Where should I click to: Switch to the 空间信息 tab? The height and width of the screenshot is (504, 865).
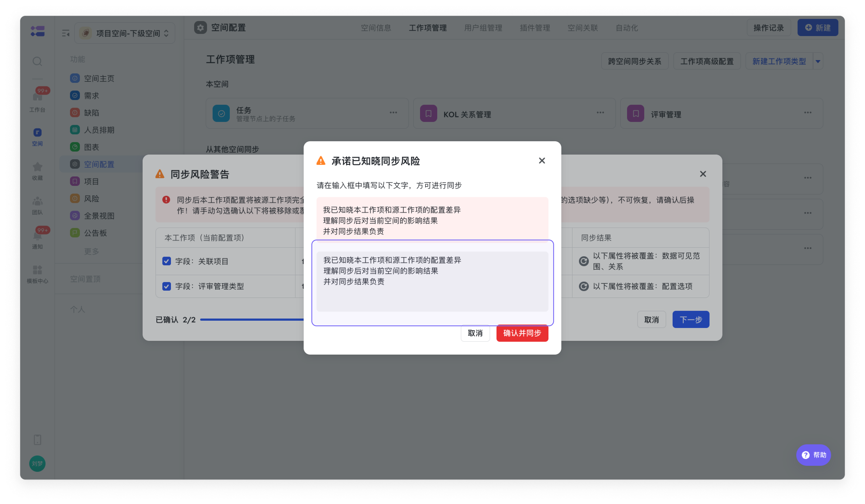point(376,28)
